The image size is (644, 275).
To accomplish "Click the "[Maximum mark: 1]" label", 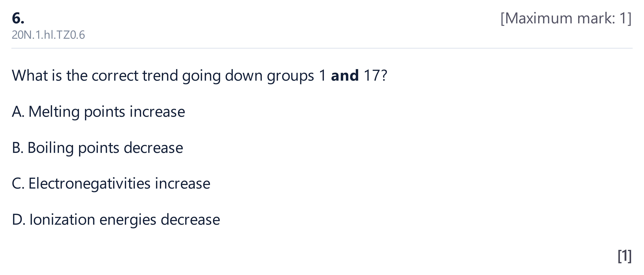I will (566, 18).
